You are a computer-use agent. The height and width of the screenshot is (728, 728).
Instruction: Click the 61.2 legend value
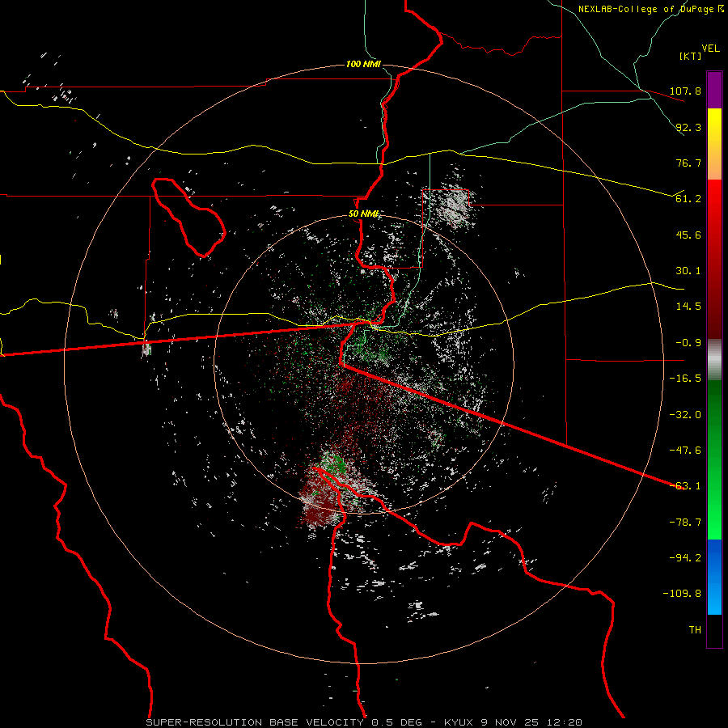point(688,199)
